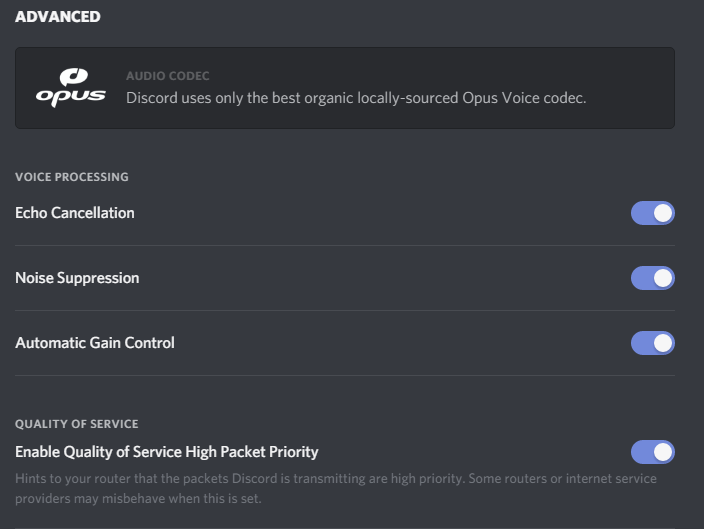Click the opus wordmark text in the logo
The height and width of the screenshot is (529, 704).
point(71,97)
